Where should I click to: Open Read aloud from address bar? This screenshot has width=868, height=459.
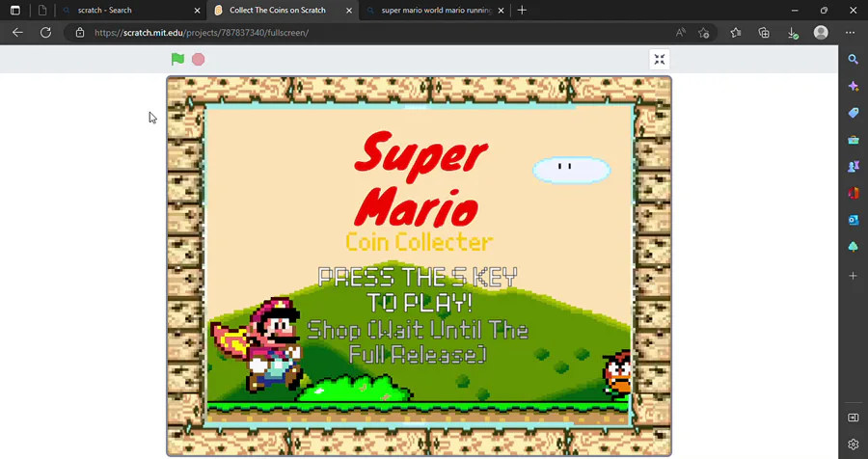[680, 33]
